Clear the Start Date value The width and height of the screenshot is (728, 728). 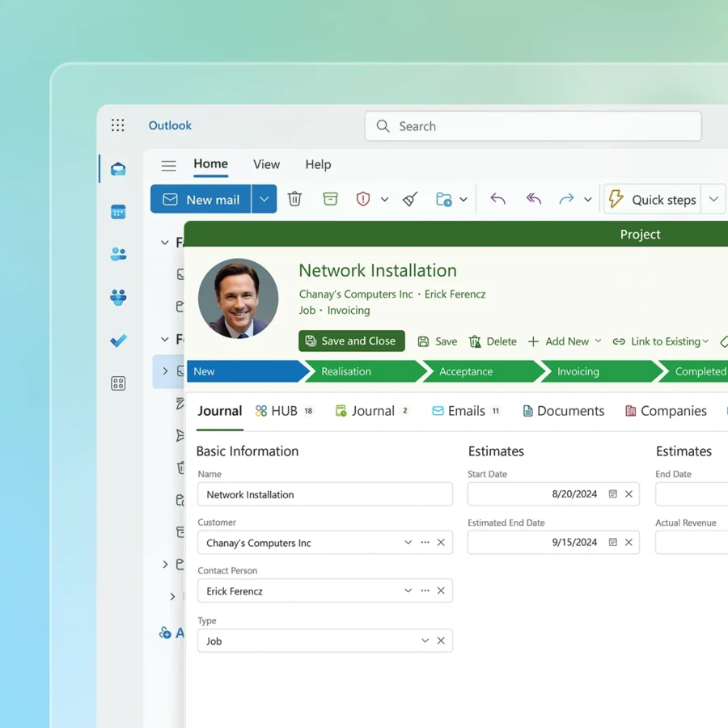tap(629, 494)
